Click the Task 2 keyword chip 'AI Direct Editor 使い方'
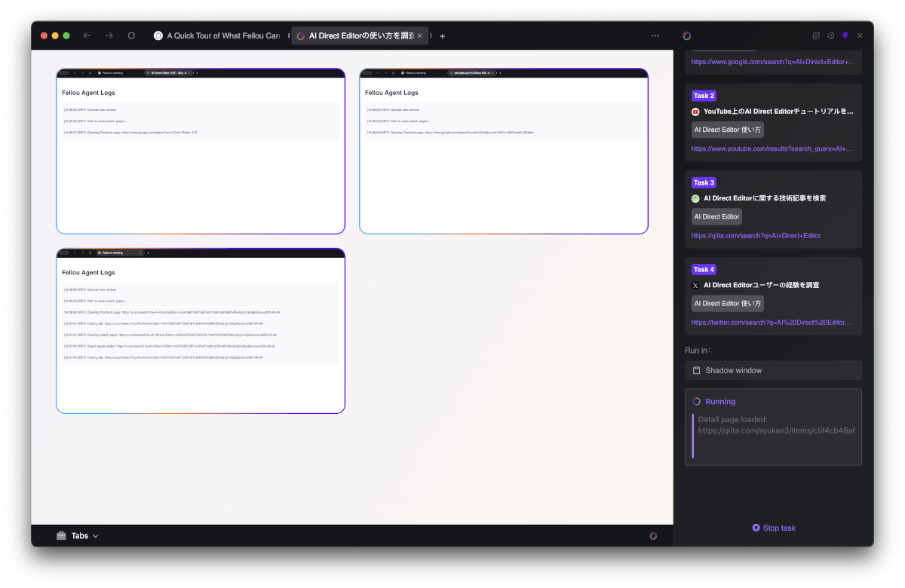Image resolution: width=905 pixels, height=588 pixels. coord(728,130)
